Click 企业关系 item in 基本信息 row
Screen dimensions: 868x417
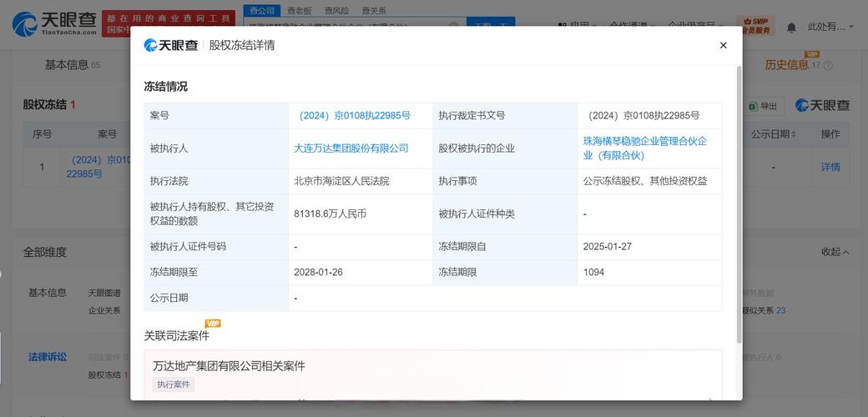104,310
